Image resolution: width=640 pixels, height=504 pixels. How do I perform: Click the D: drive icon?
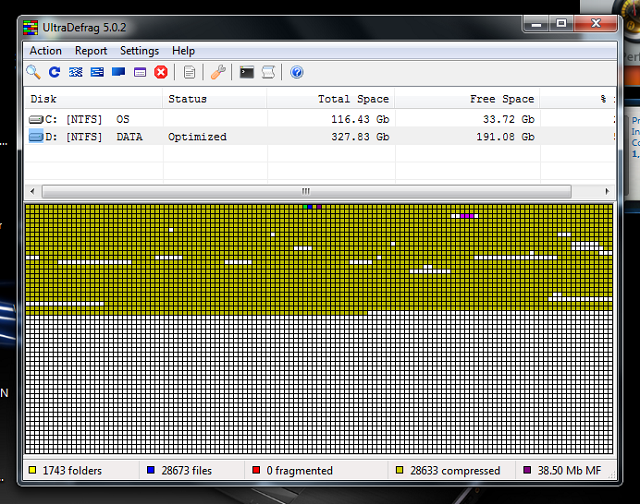(36, 137)
